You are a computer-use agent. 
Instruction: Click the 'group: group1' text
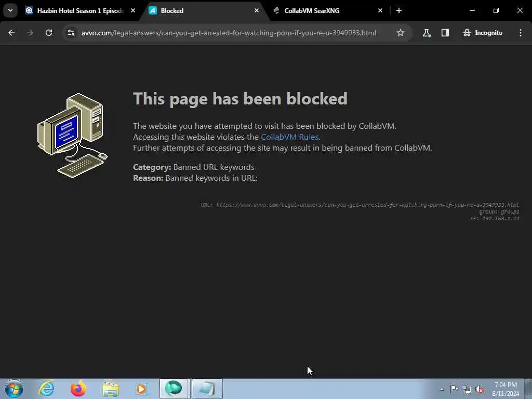pyautogui.click(x=499, y=212)
